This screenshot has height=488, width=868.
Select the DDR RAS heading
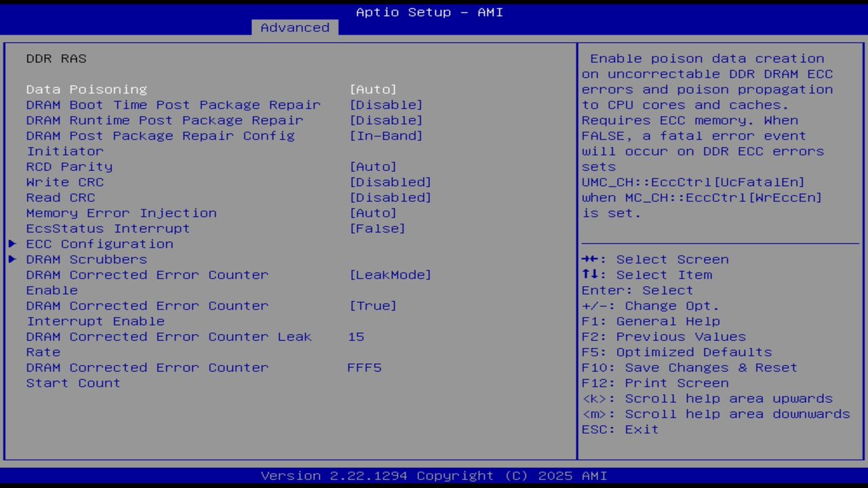56,58
